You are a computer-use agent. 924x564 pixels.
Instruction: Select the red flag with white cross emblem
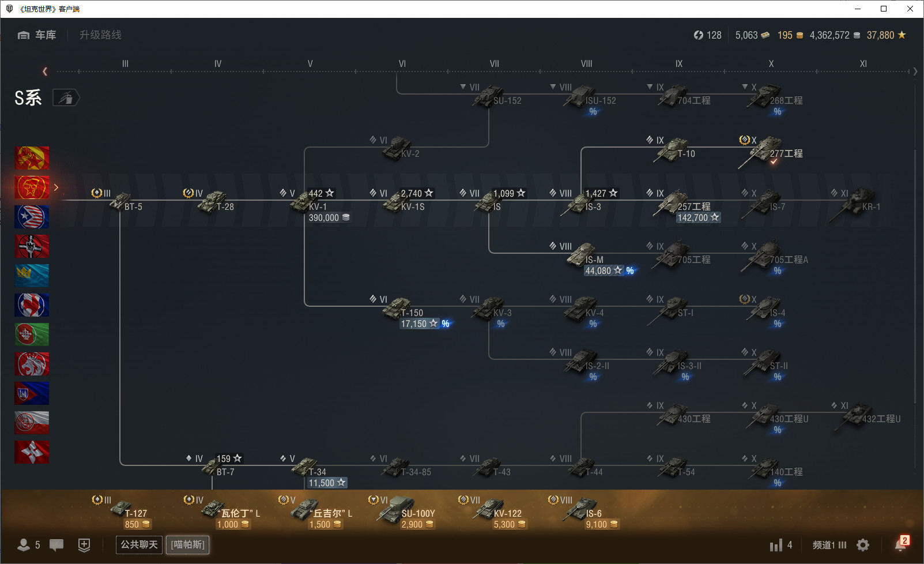[32, 452]
